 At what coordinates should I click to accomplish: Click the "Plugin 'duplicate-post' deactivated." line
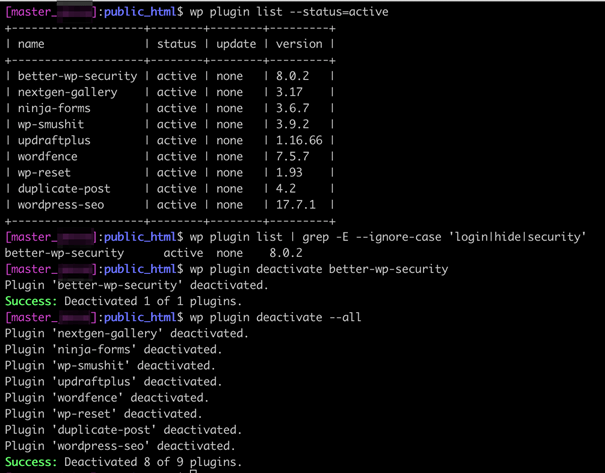pyautogui.click(x=123, y=430)
